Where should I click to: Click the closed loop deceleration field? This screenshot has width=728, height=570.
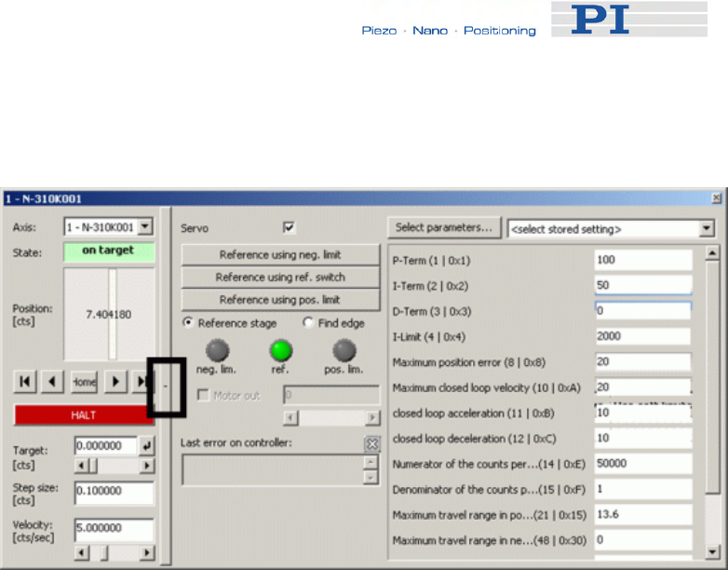(x=643, y=438)
